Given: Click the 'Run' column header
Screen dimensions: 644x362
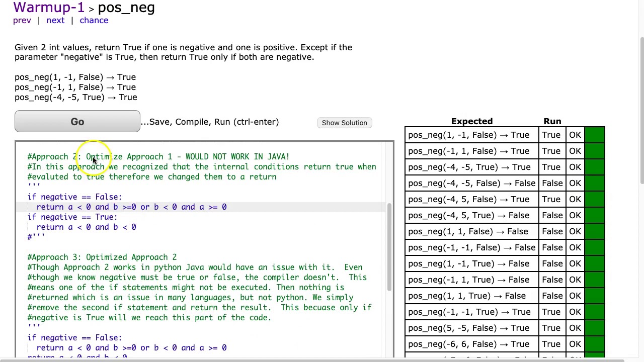Looking at the screenshot, I should (552, 121).
